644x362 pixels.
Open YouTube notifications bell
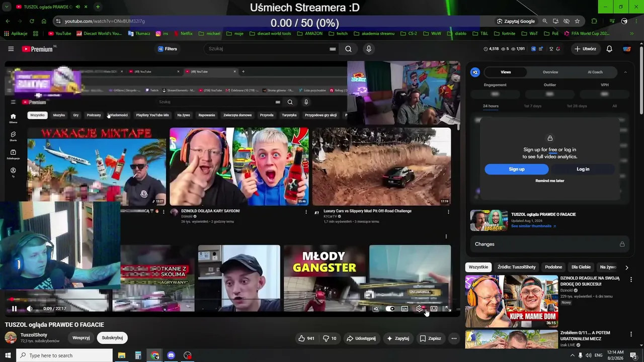pyautogui.click(x=609, y=49)
